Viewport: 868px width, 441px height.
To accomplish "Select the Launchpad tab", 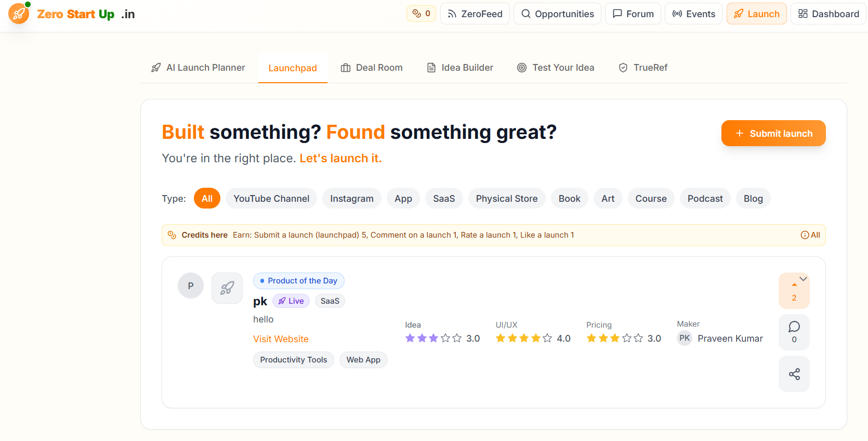I will pos(293,68).
